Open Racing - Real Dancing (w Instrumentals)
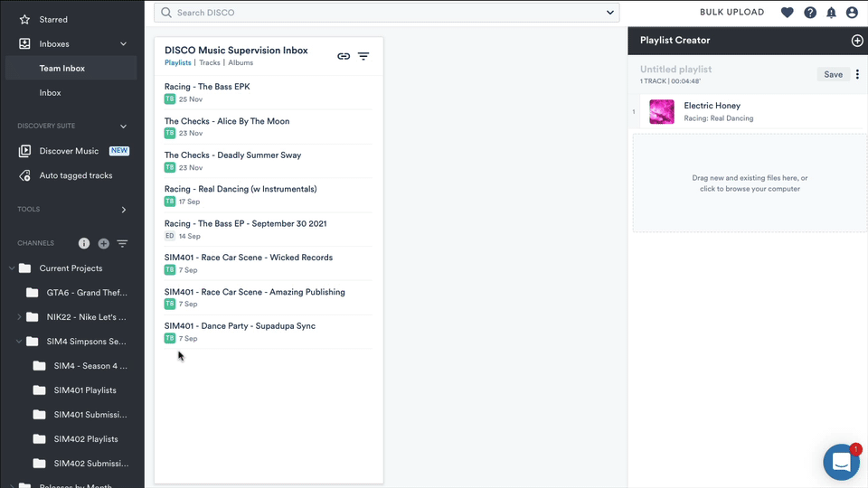 (241, 189)
